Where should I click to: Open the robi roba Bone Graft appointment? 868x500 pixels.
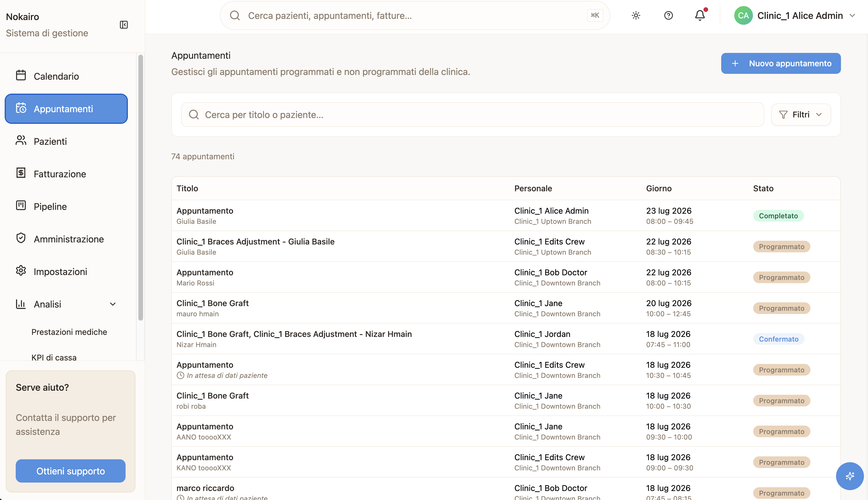tap(506, 401)
